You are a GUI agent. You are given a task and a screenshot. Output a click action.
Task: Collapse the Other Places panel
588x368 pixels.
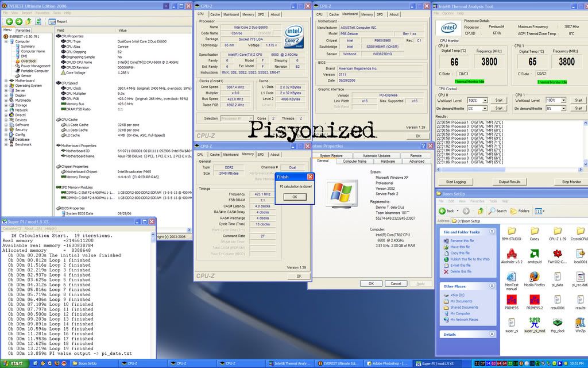pos(492,286)
